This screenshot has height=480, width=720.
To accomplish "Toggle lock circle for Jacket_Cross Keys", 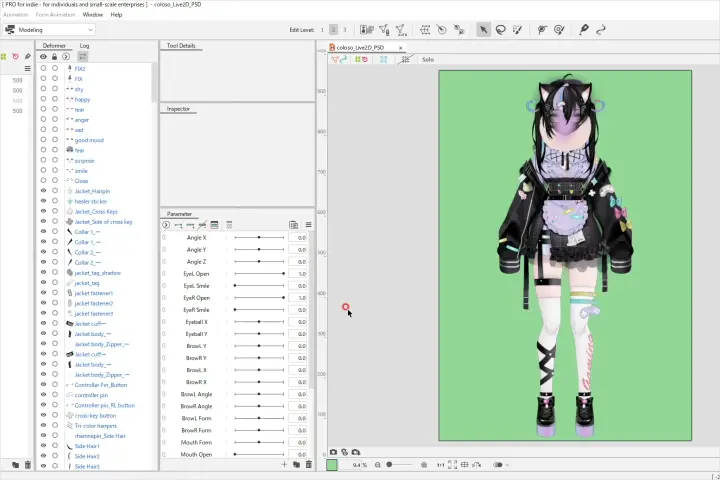I will (55, 211).
